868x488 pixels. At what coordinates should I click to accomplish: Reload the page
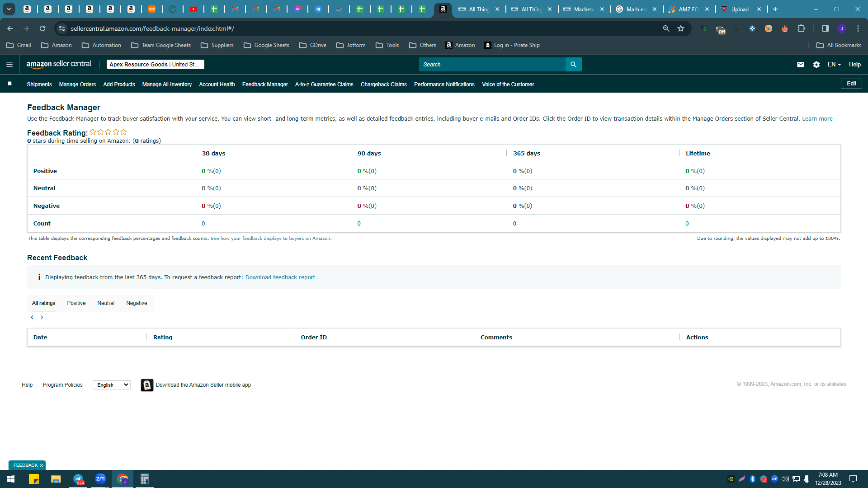pyautogui.click(x=42, y=28)
